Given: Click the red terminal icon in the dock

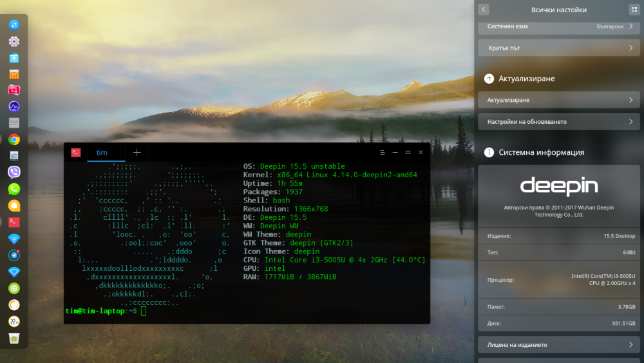Looking at the screenshot, I should coord(14,222).
